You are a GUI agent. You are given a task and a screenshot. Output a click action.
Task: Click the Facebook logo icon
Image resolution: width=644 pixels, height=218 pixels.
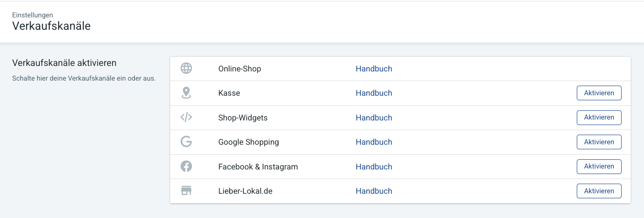[x=186, y=167]
